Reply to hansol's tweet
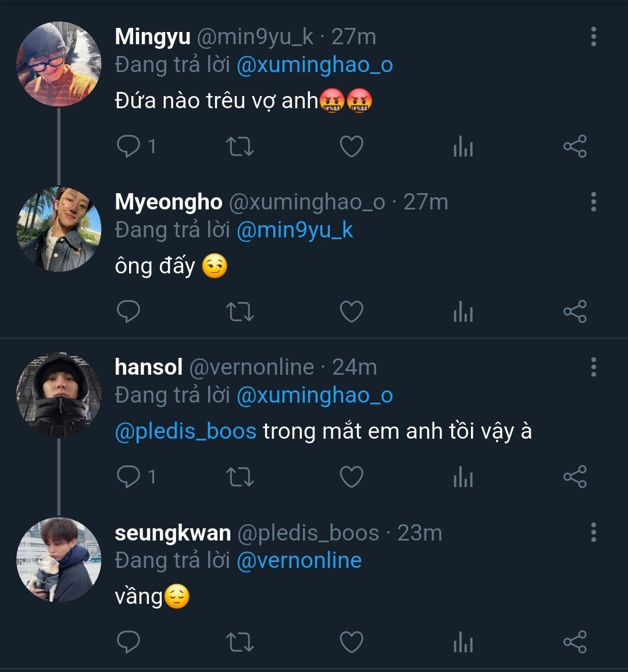The height and width of the screenshot is (672, 628). (x=129, y=477)
